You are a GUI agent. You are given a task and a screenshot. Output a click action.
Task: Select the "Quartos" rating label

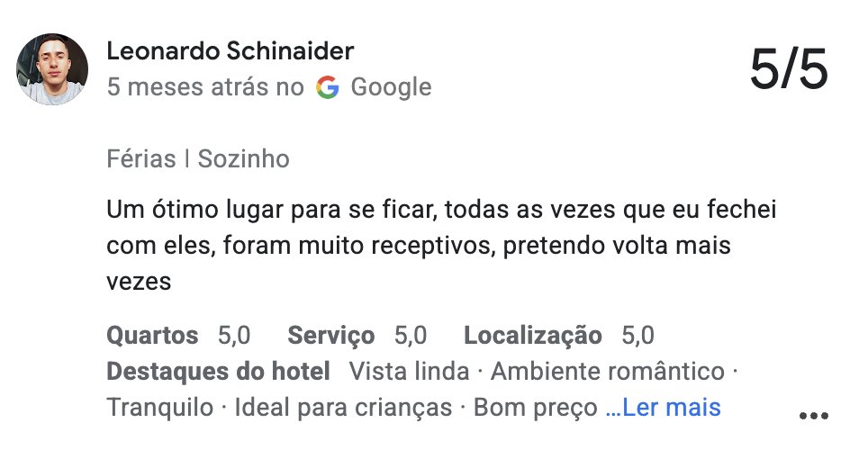coord(152,336)
